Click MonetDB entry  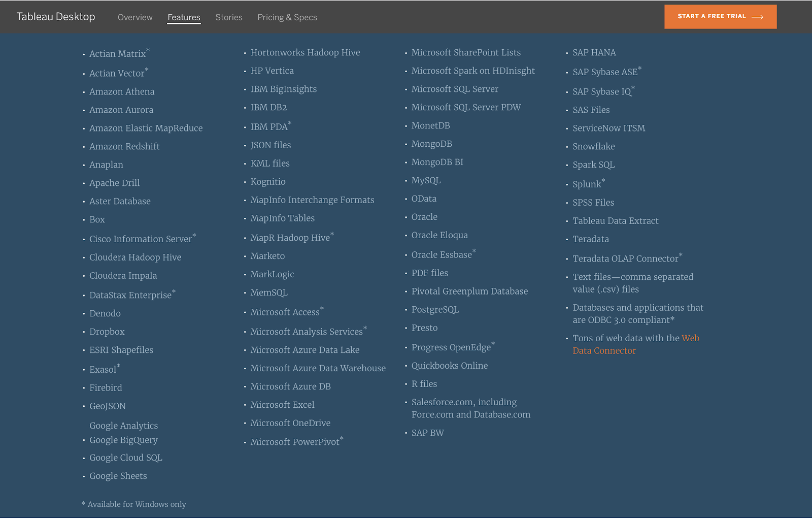pyautogui.click(x=430, y=125)
